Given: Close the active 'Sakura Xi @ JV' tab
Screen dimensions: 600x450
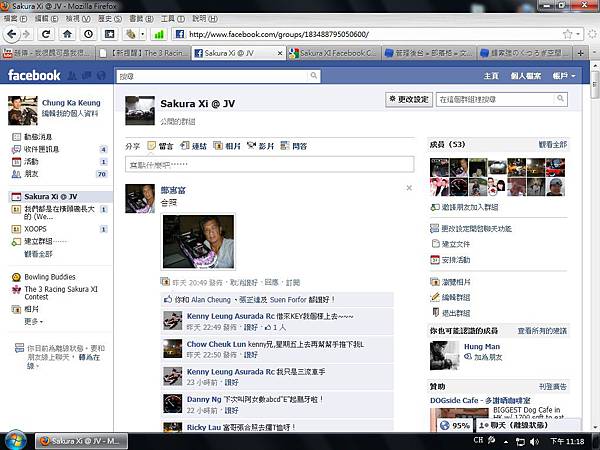Looking at the screenshot, I should (x=280, y=53).
